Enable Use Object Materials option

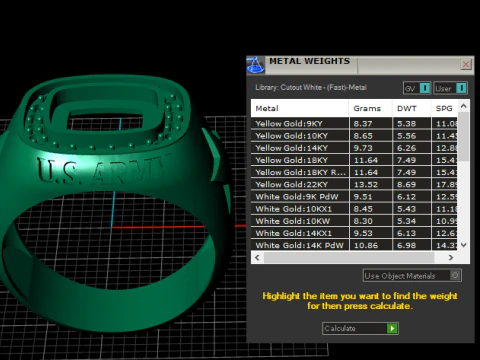click(x=412, y=276)
